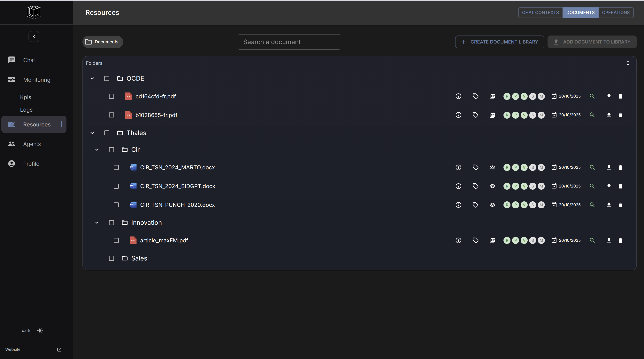The image size is (644, 359).
Task: Focus the Search a document field
Action: (x=289, y=42)
